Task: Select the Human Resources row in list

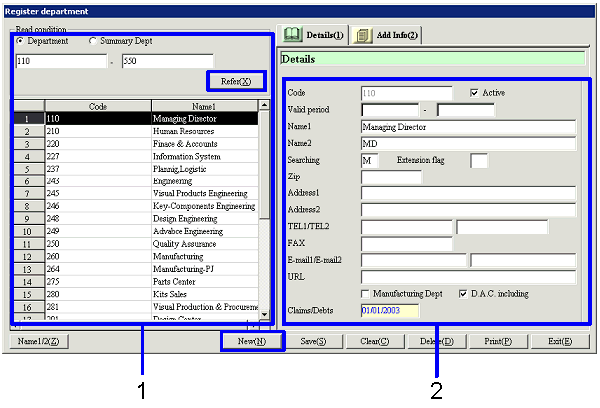Action: [x=150, y=130]
